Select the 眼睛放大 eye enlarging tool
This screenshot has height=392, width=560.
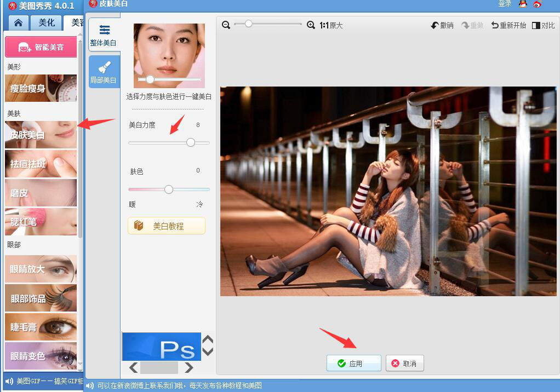[40, 269]
